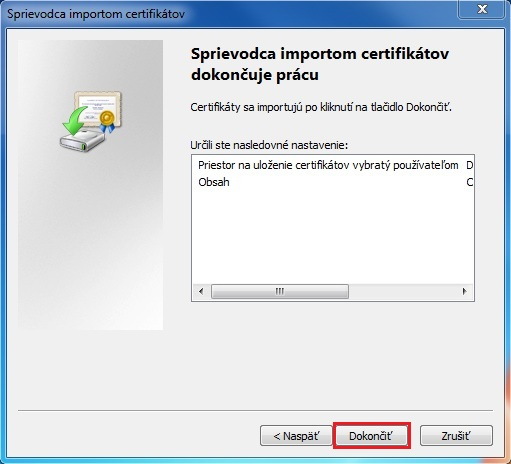511x464 pixels.
Task: Click the right scroll arrow in settings list
Action: tap(465, 291)
